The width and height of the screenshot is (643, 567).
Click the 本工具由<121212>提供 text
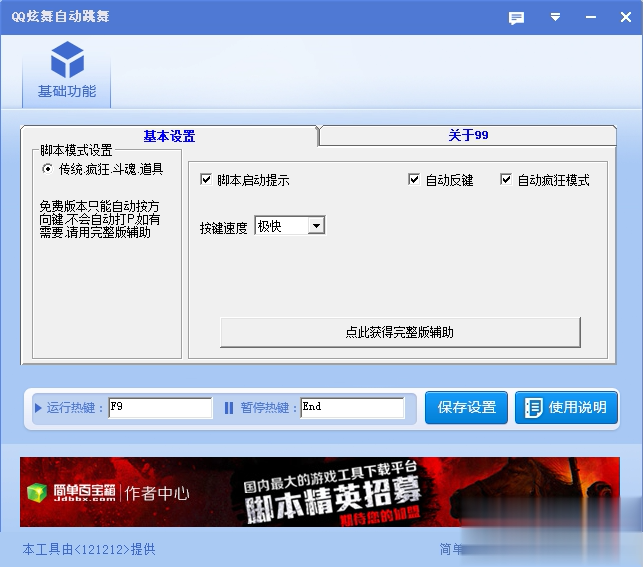tap(89, 549)
